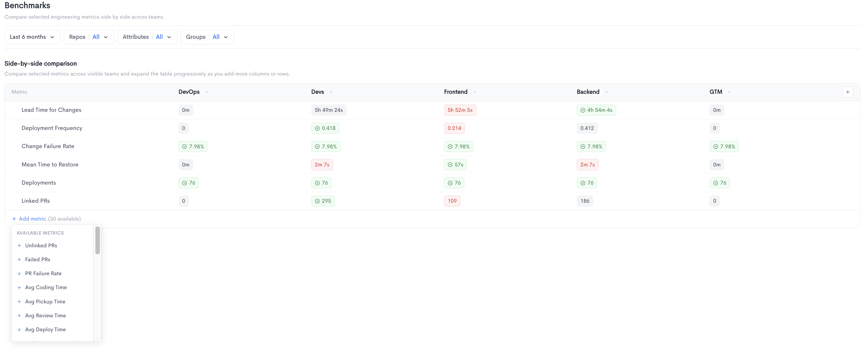Viewport: 868px width, 348px height.
Task: Remove the DevOps column with its x icon
Action: point(207,92)
